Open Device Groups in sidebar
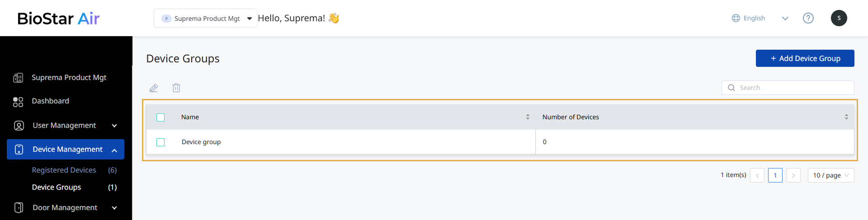The image size is (868, 220). 57,187
